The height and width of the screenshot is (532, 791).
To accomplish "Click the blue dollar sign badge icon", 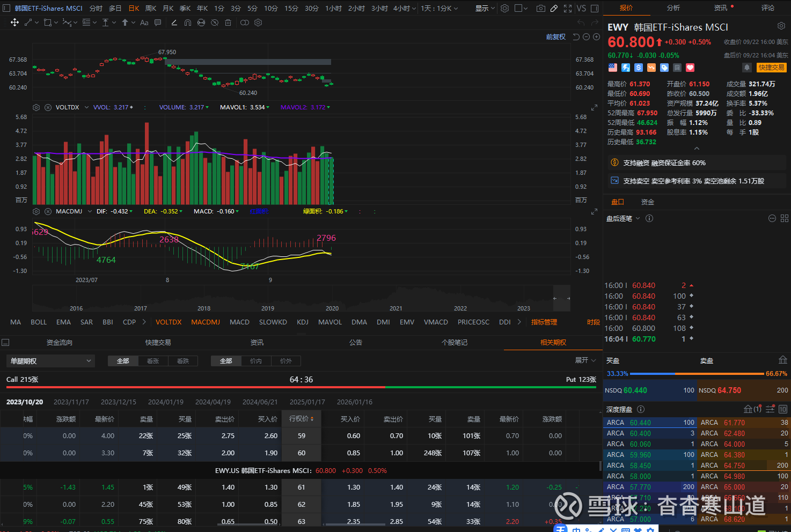I will tap(639, 68).
